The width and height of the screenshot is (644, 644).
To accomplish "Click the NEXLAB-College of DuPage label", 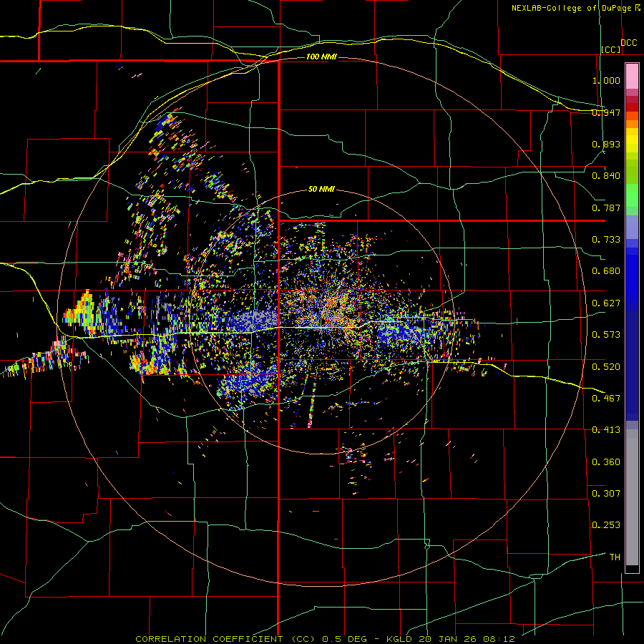I will [x=572, y=8].
